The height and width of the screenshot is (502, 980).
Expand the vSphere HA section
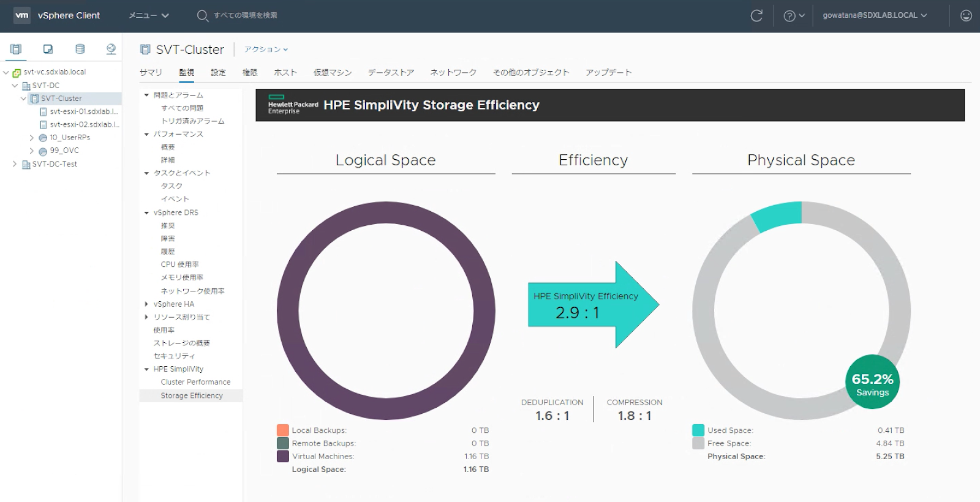pos(146,304)
